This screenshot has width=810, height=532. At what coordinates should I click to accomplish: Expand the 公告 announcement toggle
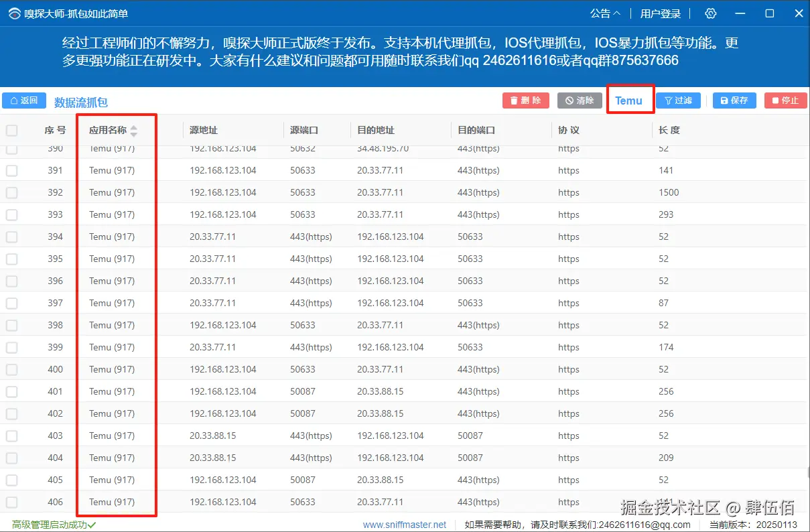click(605, 13)
